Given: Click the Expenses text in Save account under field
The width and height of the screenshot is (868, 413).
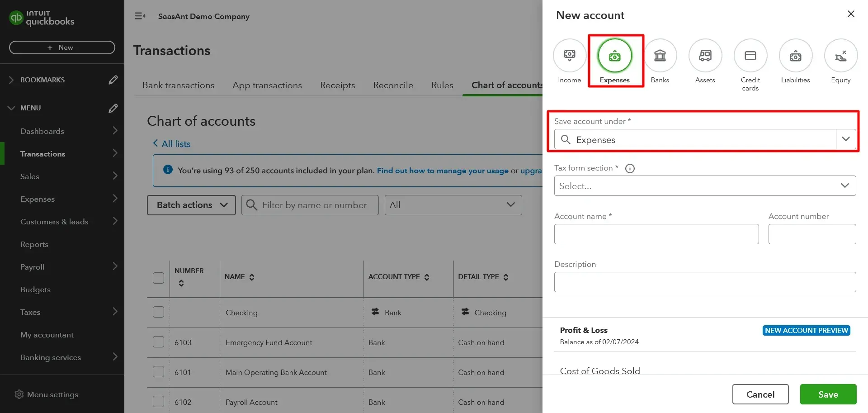Looking at the screenshot, I should 595,140.
